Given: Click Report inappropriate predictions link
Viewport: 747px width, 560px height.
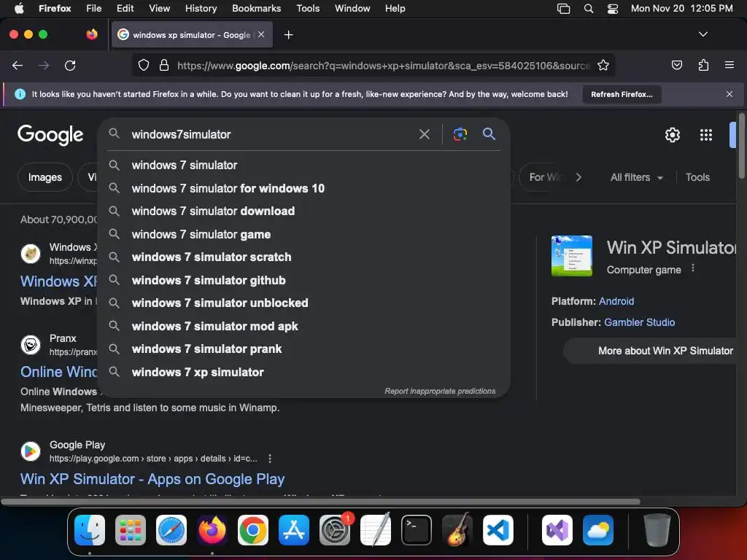Looking at the screenshot, I should coord(440,391).
